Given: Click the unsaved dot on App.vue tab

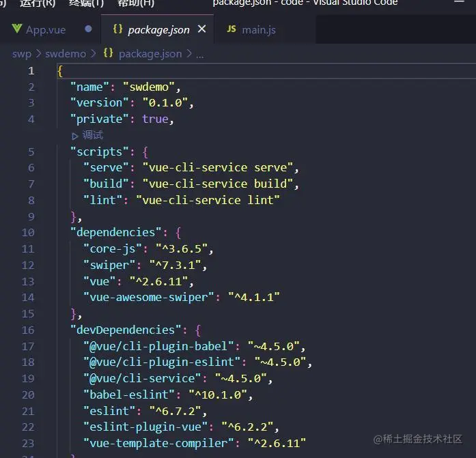Looking at the screenshot, I should click(x=88, y=29).
